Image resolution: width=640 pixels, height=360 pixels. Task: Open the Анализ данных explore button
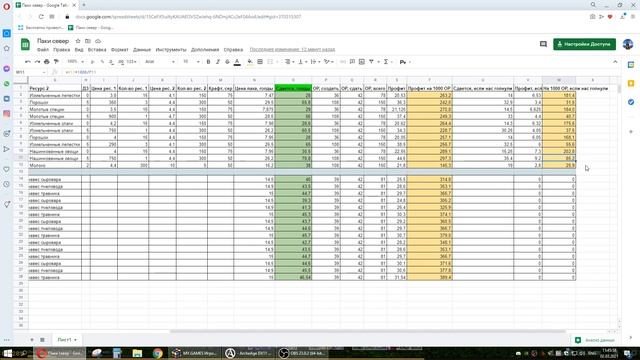coord(594,340)
